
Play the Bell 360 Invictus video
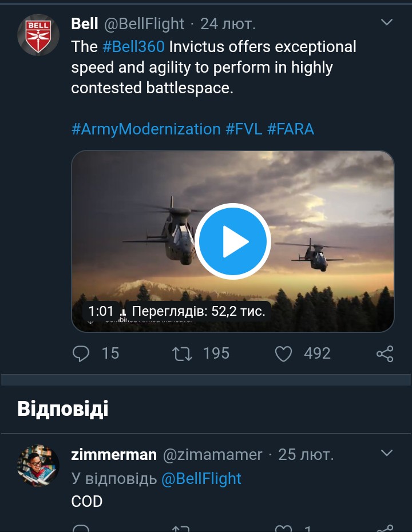click(x=232, y=241)
